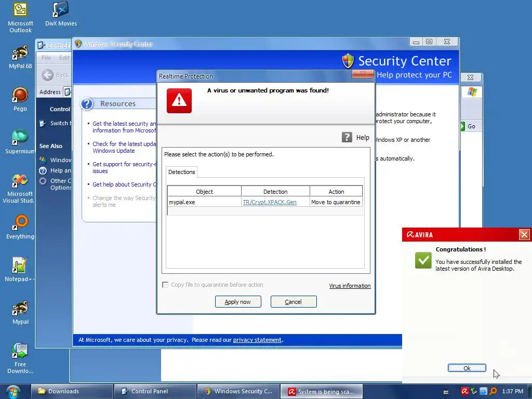Click Other Control Panel Options link
Viewport: 532px width, 399px height.
click(x=61, y=184)
